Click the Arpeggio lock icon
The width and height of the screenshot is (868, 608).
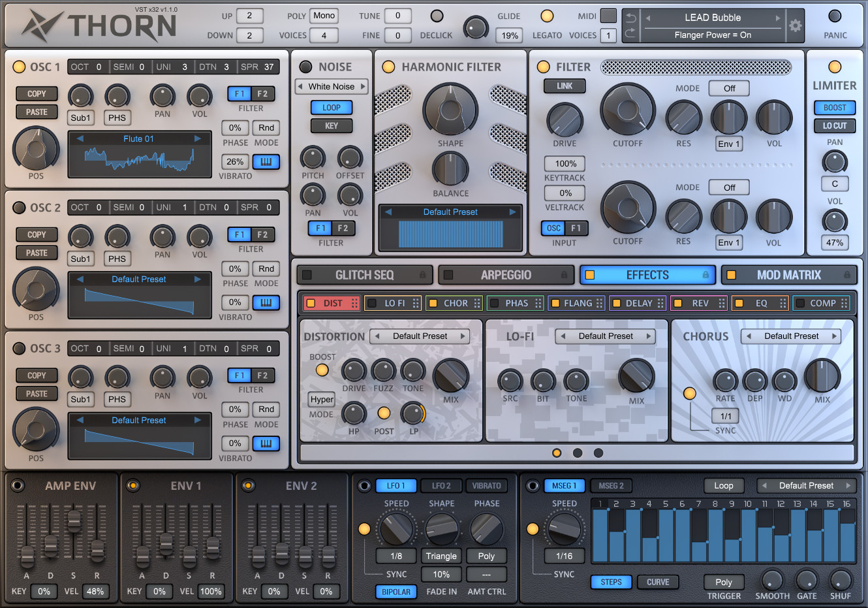[564, 275]
